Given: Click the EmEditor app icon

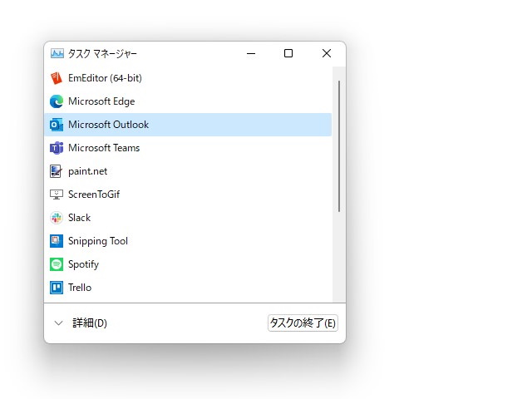Looking at the screenshot, I should 57,78.
